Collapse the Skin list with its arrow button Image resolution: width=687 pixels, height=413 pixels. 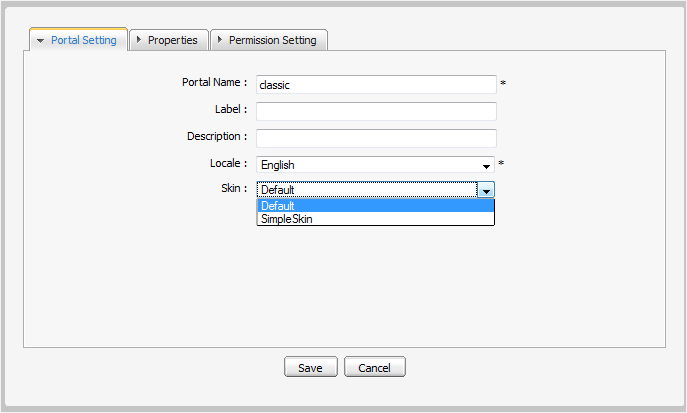click(x=486, y=190)
